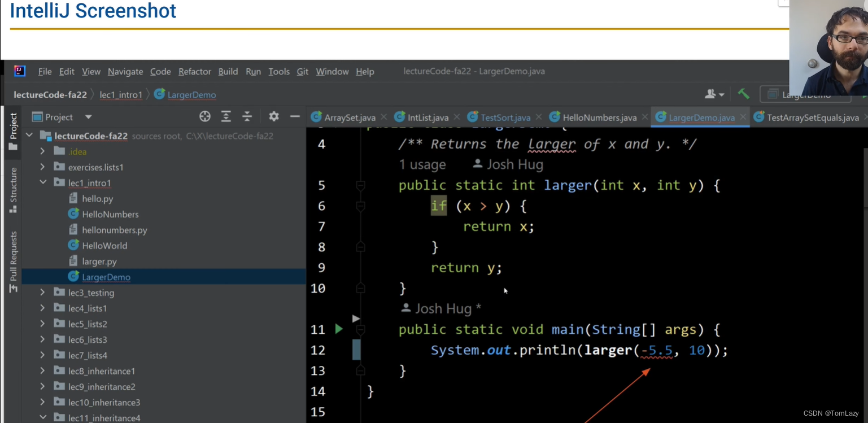This screenshot has height=423, width=868.
Task: Open the Pull Requests tool window tab
Action: [14, 262]
